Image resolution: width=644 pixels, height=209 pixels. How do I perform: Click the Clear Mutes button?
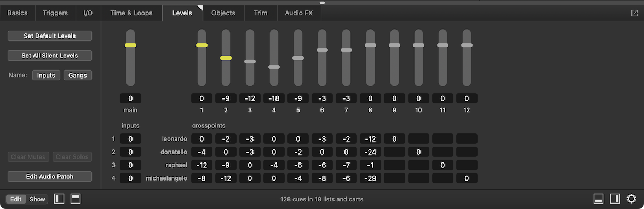[28, 157]
